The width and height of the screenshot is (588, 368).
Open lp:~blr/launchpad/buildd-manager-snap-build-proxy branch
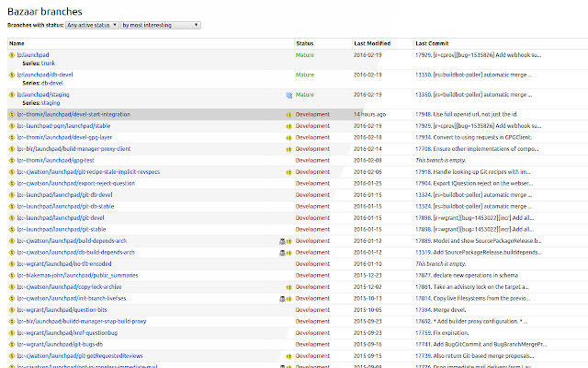82,321
